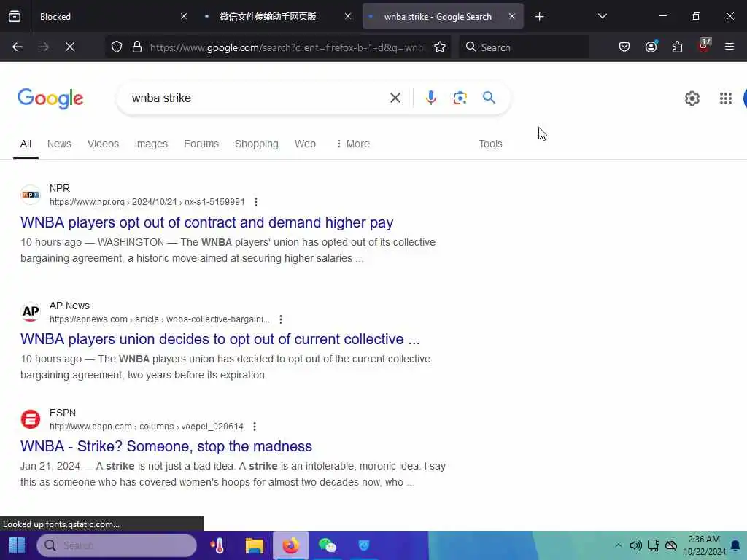747x560 pixels.
Task: Close the wnba strike Google Search tab
Action: [511, 16]
